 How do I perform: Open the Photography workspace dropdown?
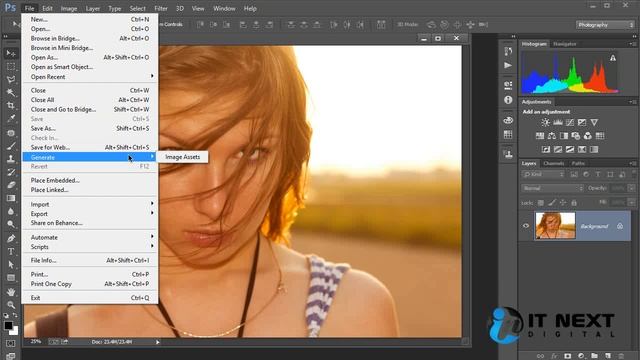point(605,25)
